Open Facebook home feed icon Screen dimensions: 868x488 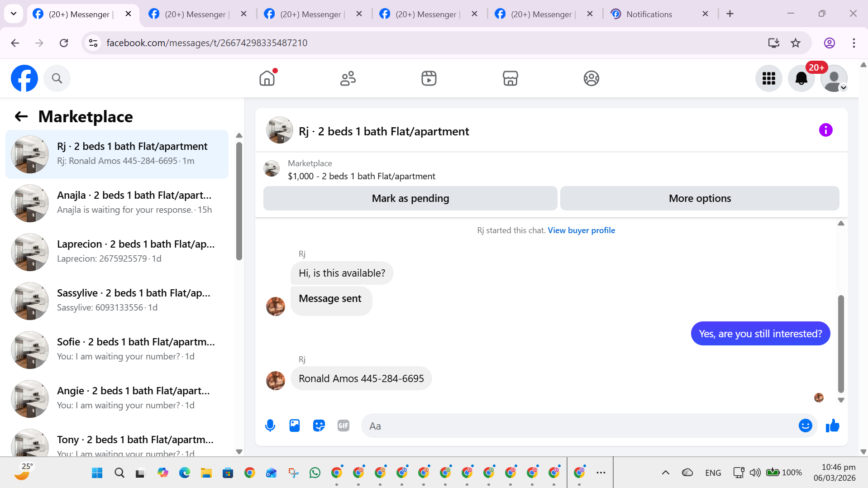pyautogui.click(x=267, y=78)
